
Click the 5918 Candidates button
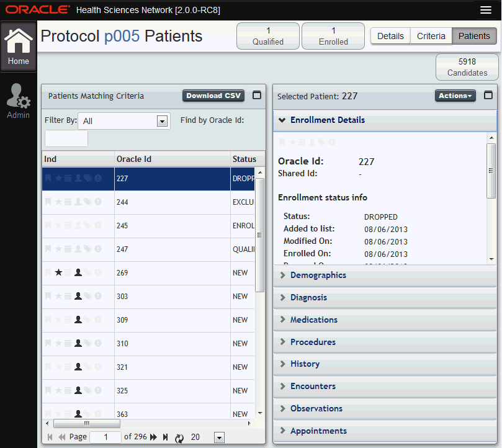tap(467, 67)
